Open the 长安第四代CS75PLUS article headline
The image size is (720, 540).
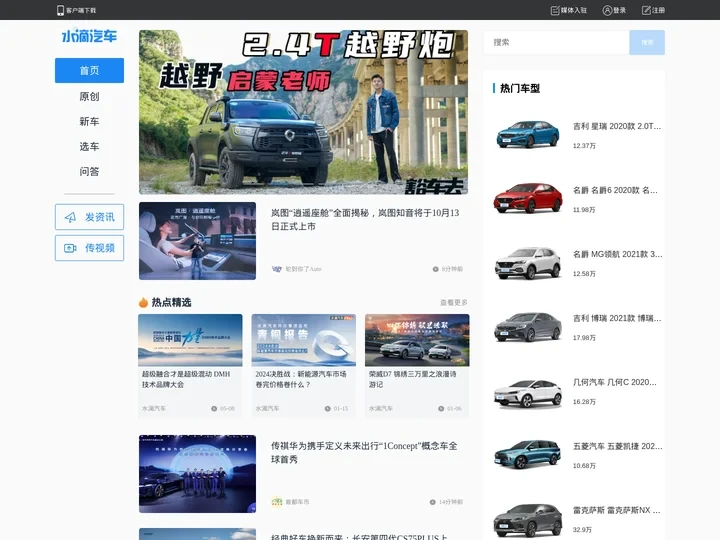359,536
